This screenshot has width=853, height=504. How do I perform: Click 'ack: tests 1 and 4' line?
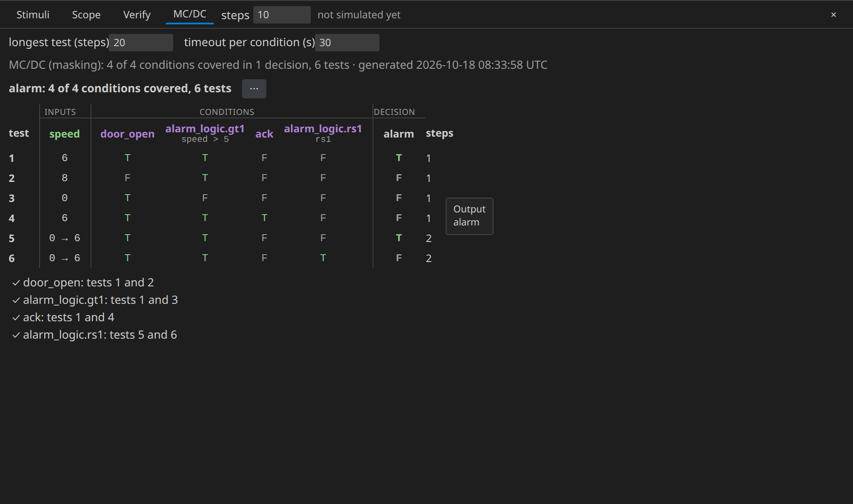69,317
